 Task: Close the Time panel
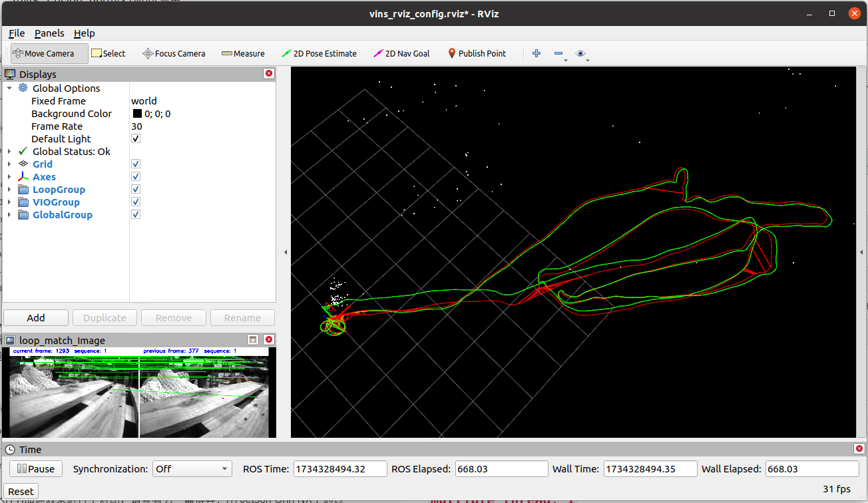pyautogui.click(x=859, y=449)
